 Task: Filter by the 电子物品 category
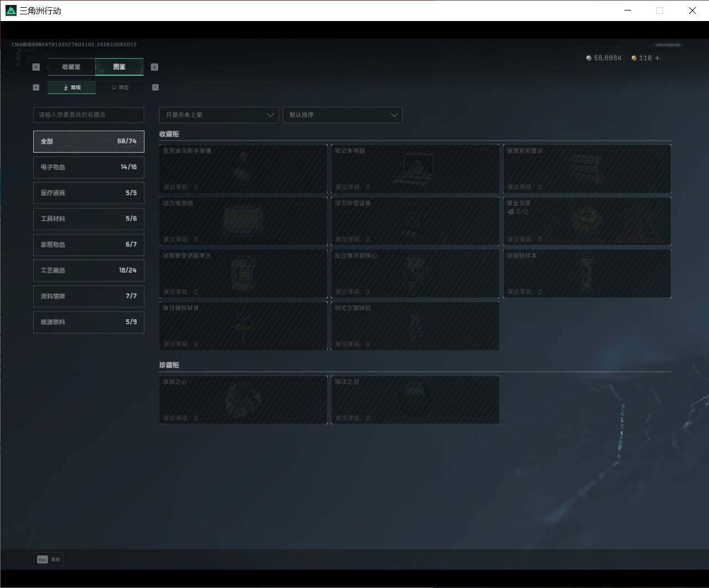(x=89, y=167)
